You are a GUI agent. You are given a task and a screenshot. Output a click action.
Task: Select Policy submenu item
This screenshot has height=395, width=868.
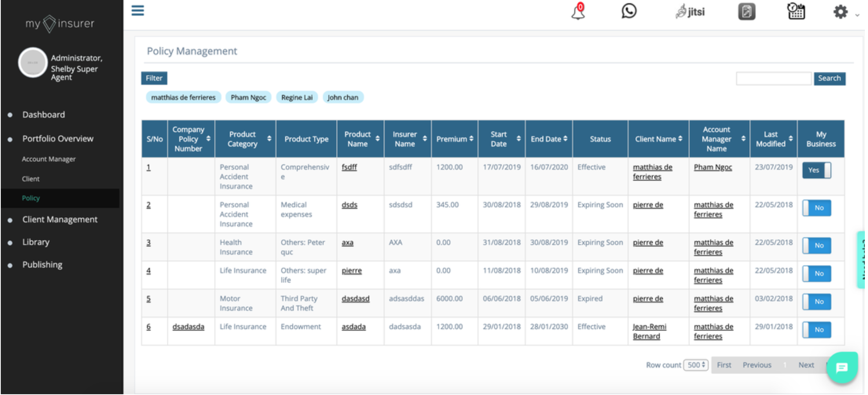tap(31, 198)
